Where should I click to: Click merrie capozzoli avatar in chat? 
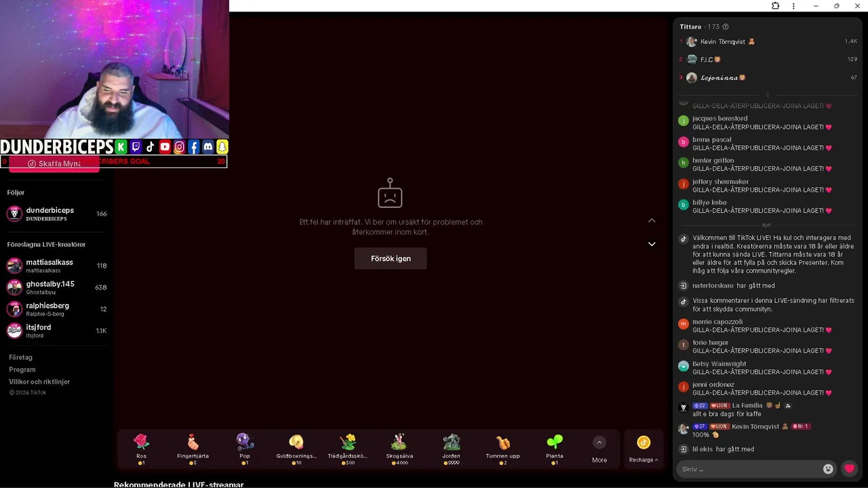point(684,325)
